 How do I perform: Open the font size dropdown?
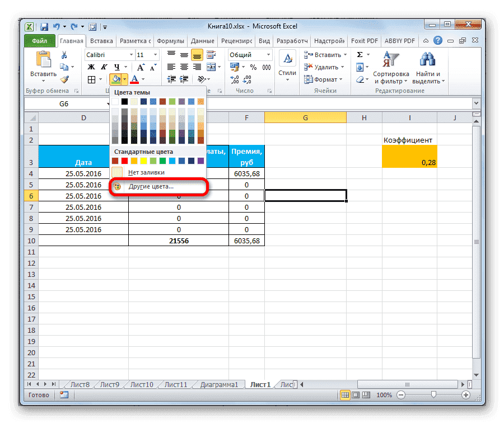(154, 54)
